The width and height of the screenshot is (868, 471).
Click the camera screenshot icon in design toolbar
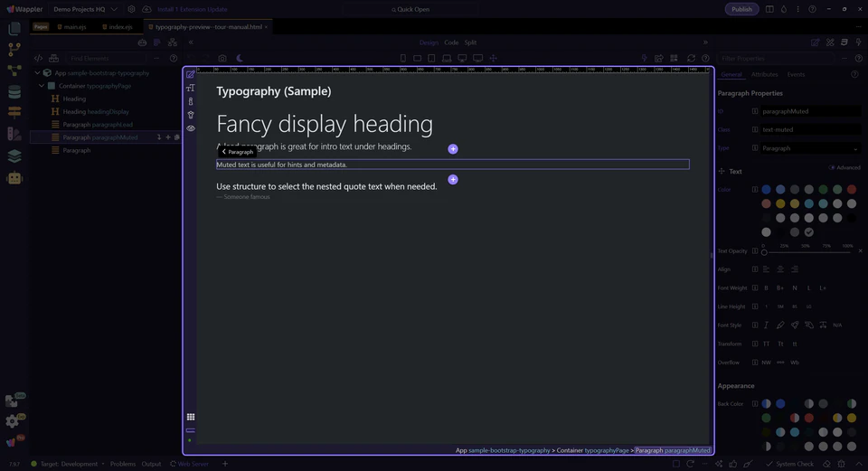222,58
